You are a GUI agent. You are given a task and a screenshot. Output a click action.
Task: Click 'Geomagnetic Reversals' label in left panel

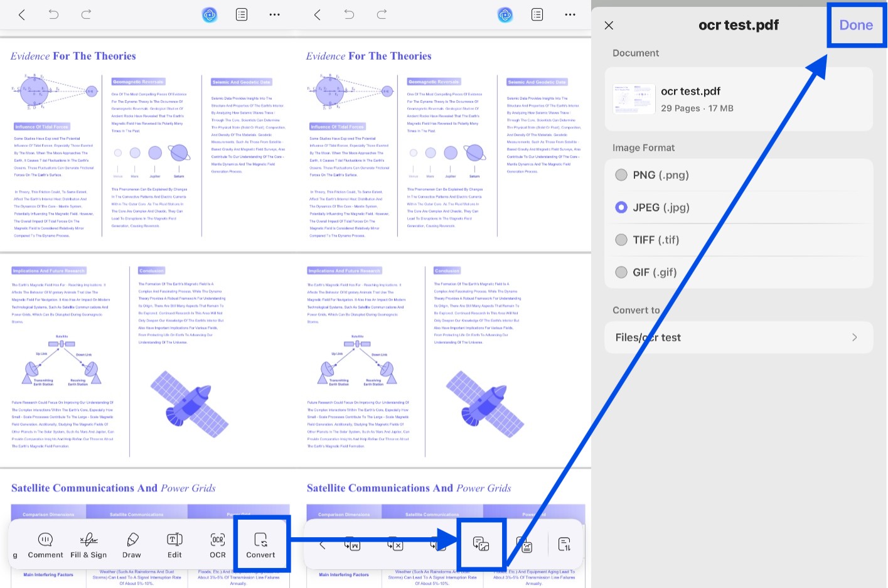(x=138, y=82)
